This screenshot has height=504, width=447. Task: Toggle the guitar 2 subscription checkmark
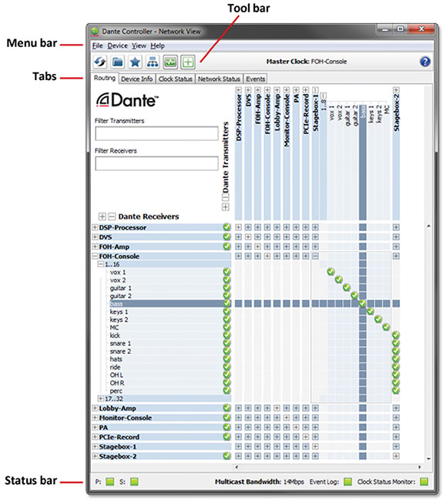click(x=355, y=295)
